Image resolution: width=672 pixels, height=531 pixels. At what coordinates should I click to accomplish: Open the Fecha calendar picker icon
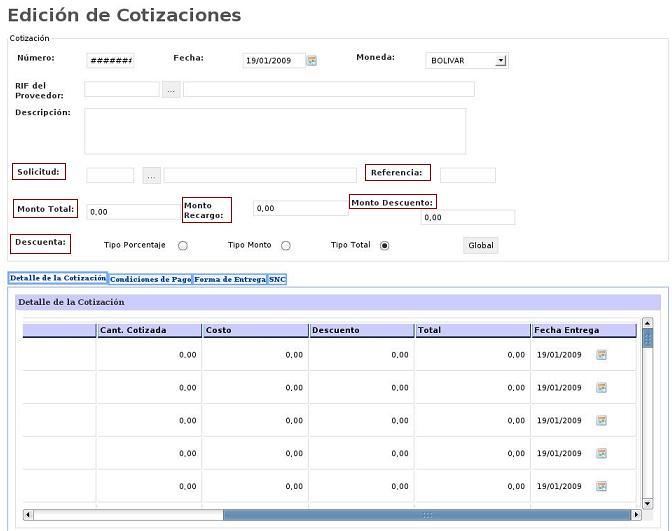[x=312, y=61]
